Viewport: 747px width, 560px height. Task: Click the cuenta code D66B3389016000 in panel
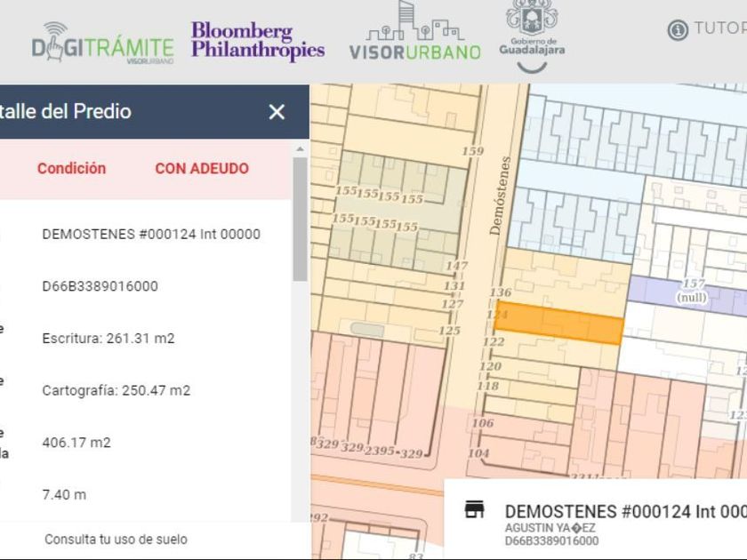coord(100,286)
